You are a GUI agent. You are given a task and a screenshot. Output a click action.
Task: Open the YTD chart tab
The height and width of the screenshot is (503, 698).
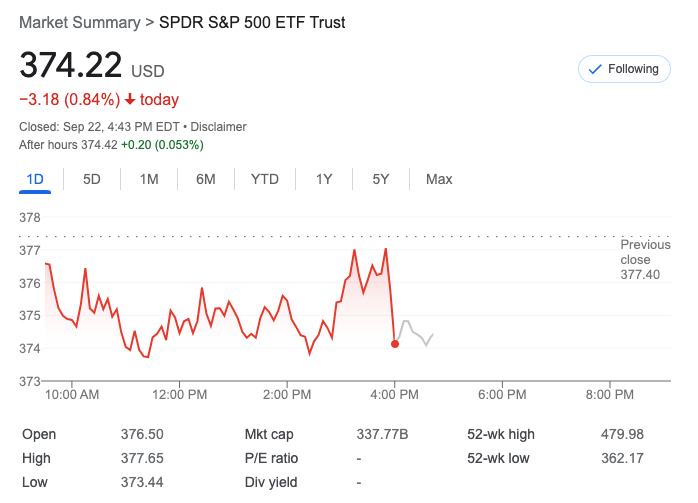(x=264, y=179)
